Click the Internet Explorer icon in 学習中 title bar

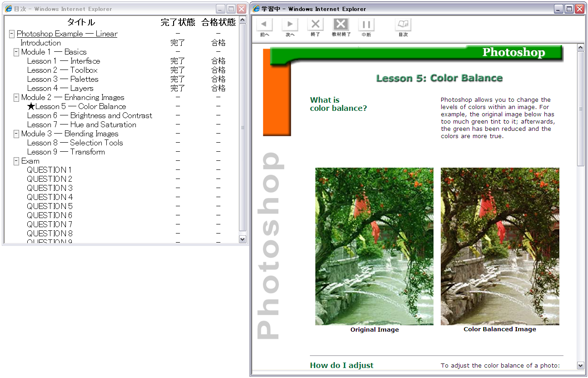(256, 9)
